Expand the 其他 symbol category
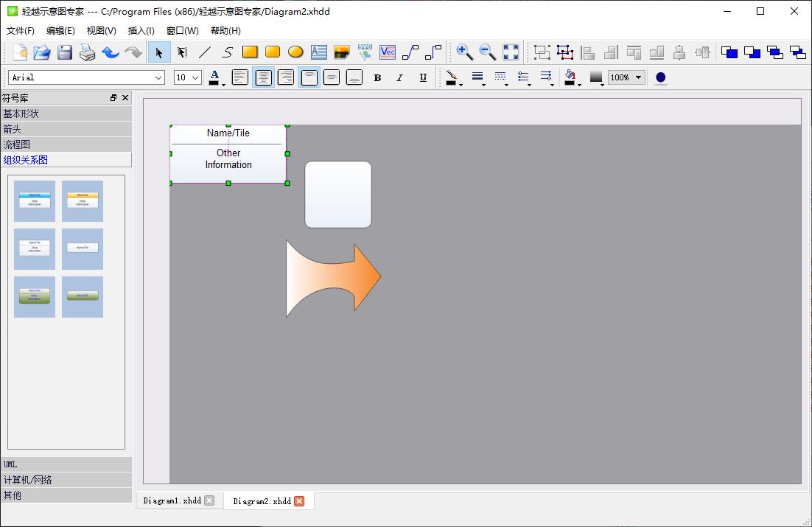The height and width of the screenshot is (527, 812). tap(66, 495)
